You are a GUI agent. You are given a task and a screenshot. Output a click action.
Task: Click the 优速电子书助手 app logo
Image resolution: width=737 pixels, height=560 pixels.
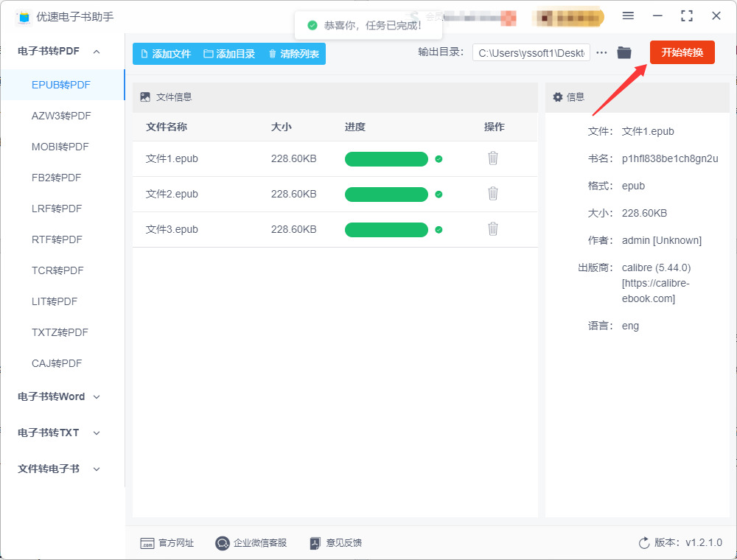point(24,17)
